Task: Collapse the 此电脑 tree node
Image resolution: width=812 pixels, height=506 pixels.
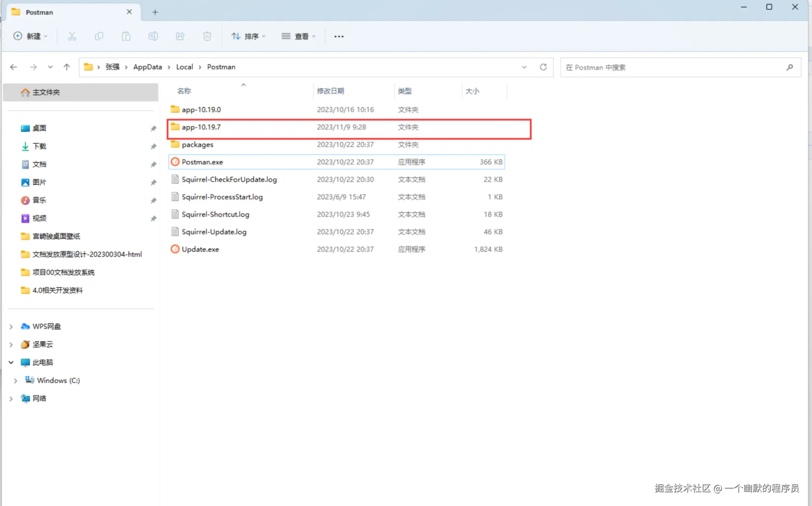Action: tap(11, 363)
